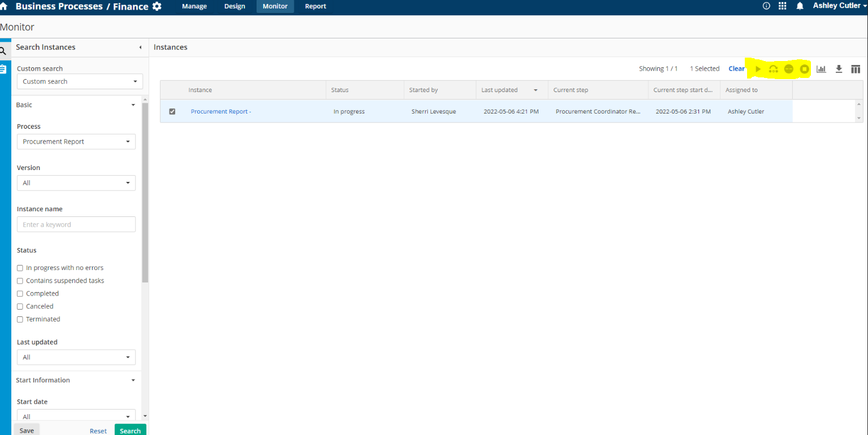Viewport: 868px width, 435px height.
Task: Open the bar chart statistics icon
Action: tap(821, 69)
